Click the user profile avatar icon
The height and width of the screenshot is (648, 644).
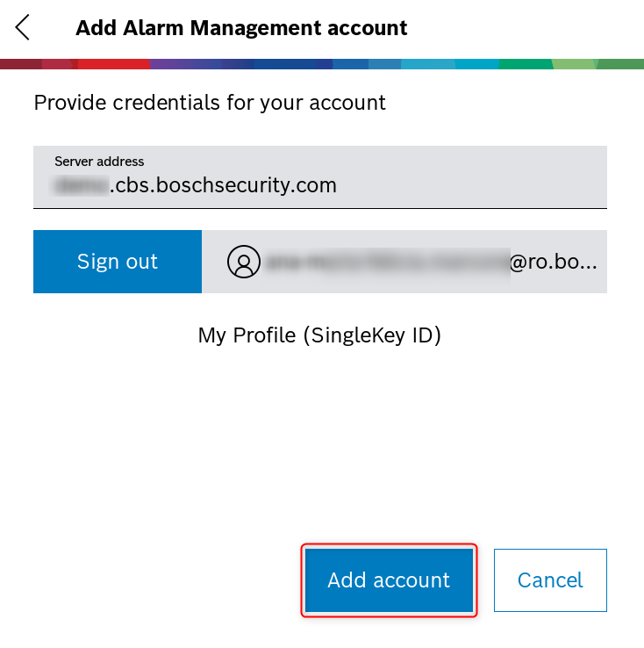click(244, 262)
